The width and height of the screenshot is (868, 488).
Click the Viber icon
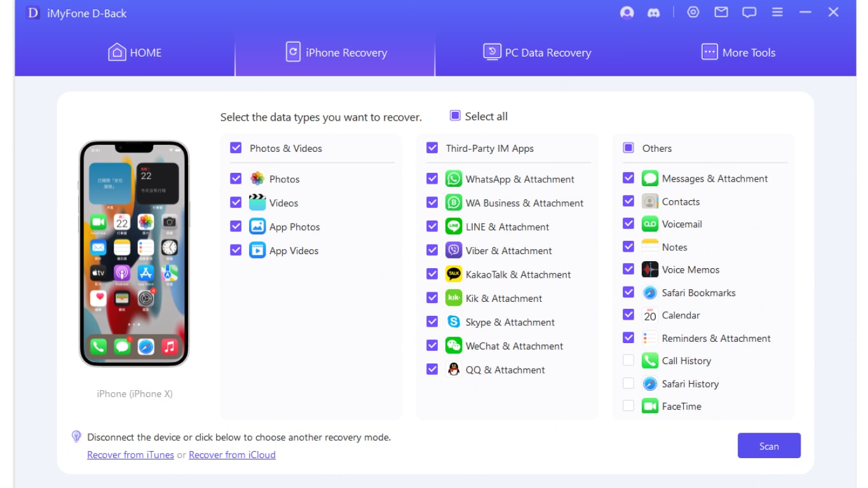coord(453,250)
